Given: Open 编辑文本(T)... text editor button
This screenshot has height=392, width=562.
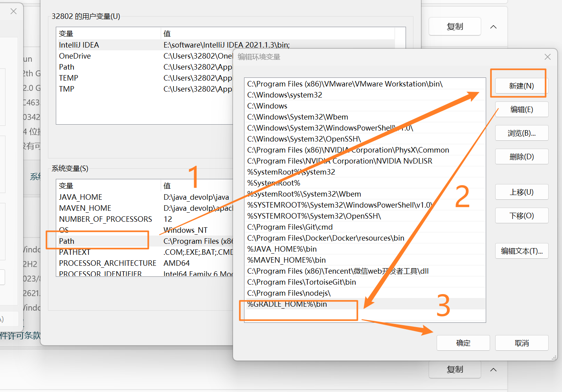Looking at the screenshot, I should click(521, 251).
